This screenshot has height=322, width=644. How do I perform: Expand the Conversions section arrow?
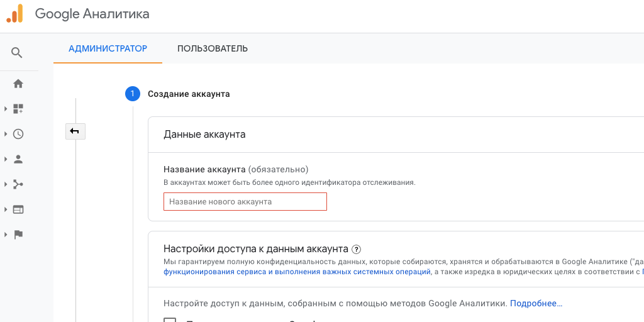click(x=6, y=235)
